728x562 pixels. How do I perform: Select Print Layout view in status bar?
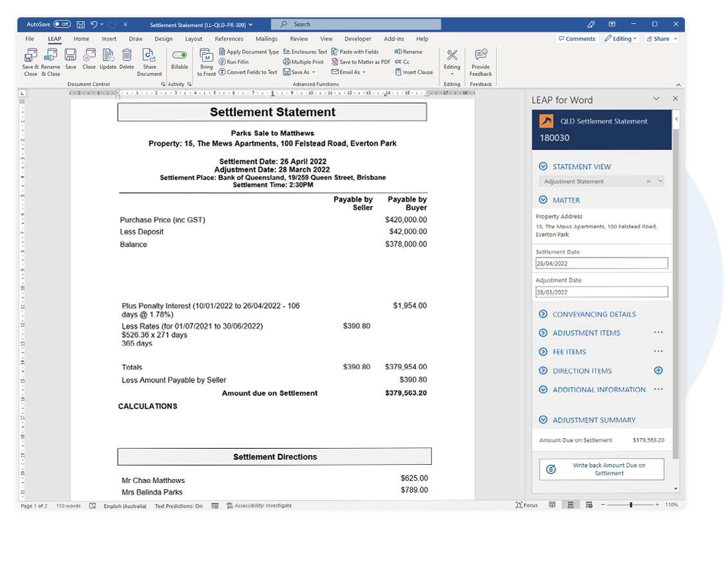tap(570, 505)
